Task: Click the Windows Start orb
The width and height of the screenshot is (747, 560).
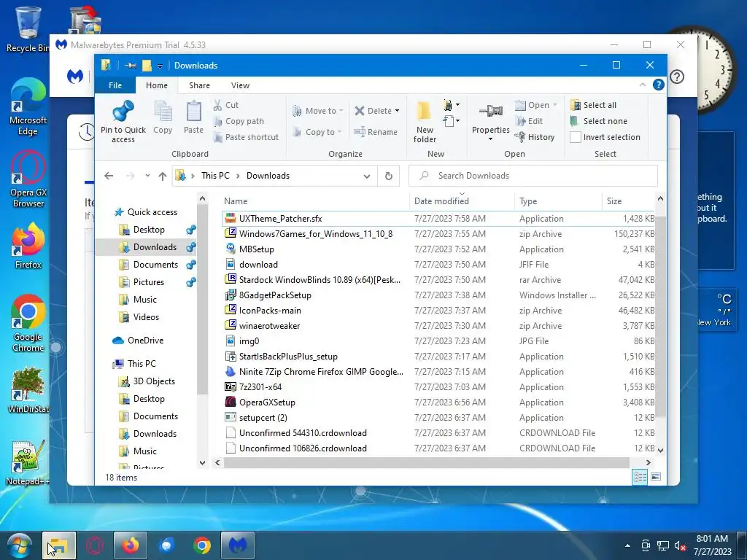Action: point(19,545)
